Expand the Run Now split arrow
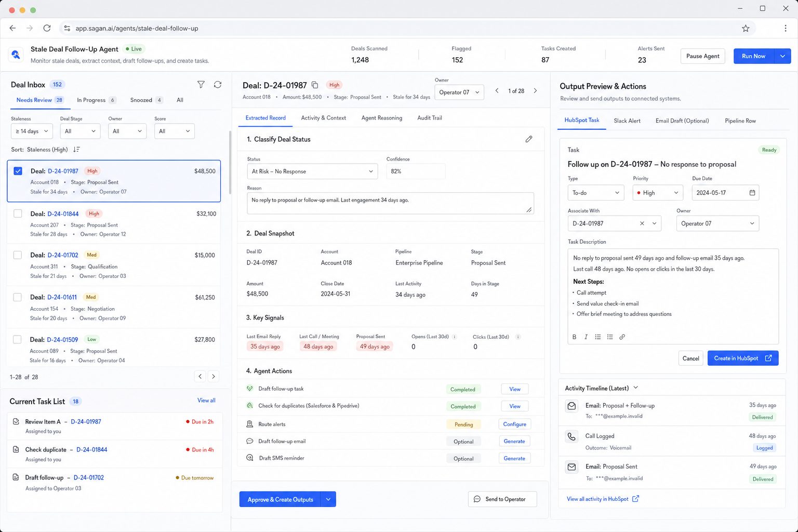798x532 pixels. click(782, 56)
